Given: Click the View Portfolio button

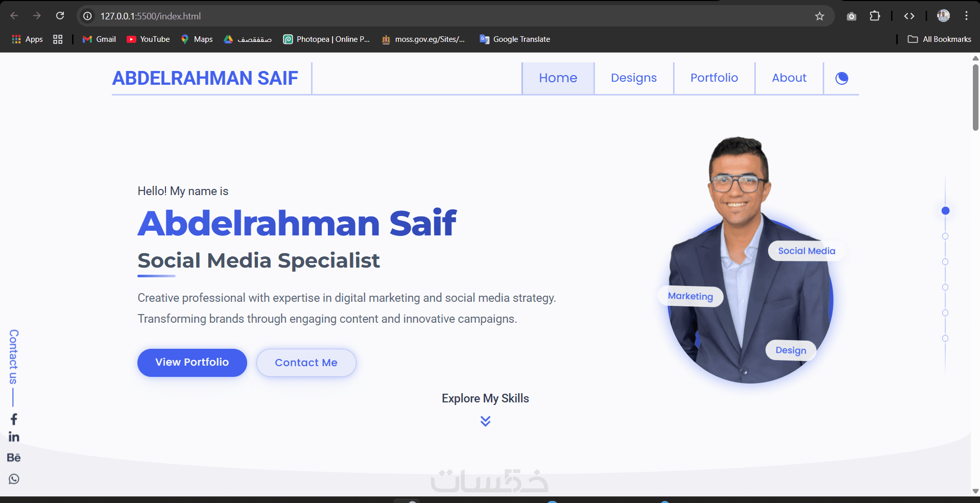Looking at the screenshot, I should tap(192, 363).
